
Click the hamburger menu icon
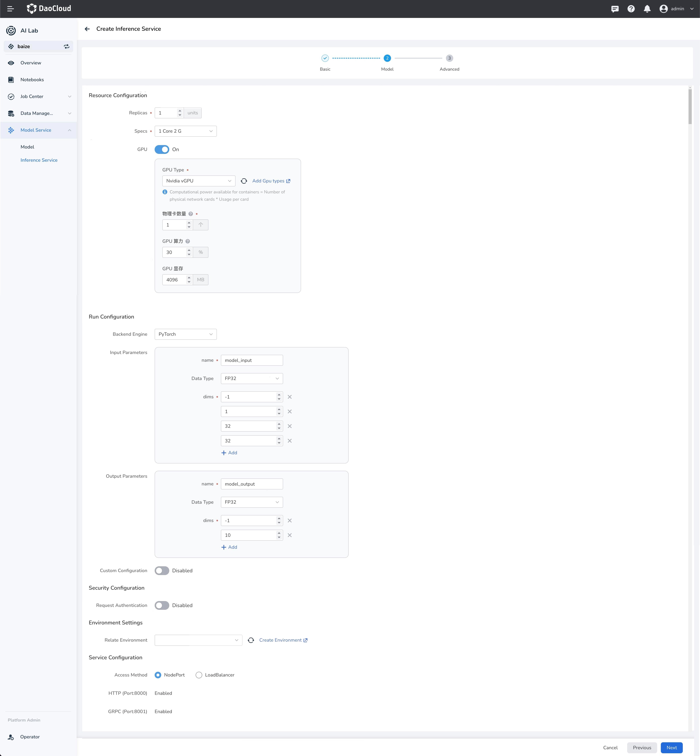click(10, 9)
